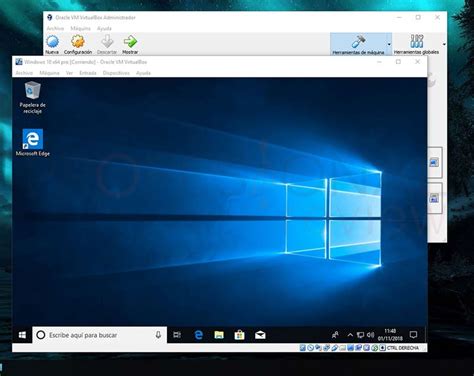Select Herramientas globales tool button
474x376 pixels.
(416, 44)
